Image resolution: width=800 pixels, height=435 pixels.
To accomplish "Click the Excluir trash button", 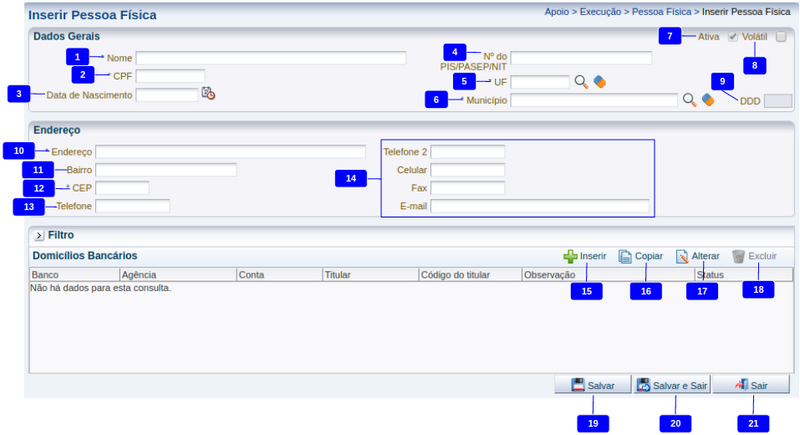I will 754,256.
